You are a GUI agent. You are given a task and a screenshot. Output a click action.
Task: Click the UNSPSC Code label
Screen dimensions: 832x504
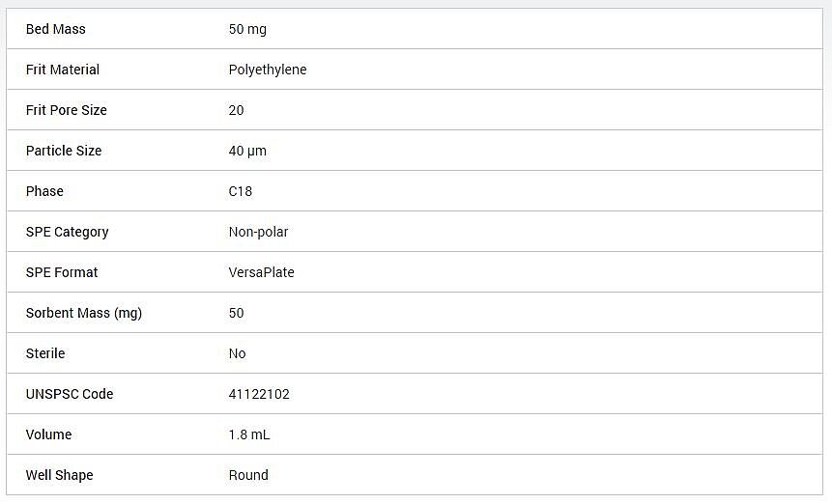70,394
